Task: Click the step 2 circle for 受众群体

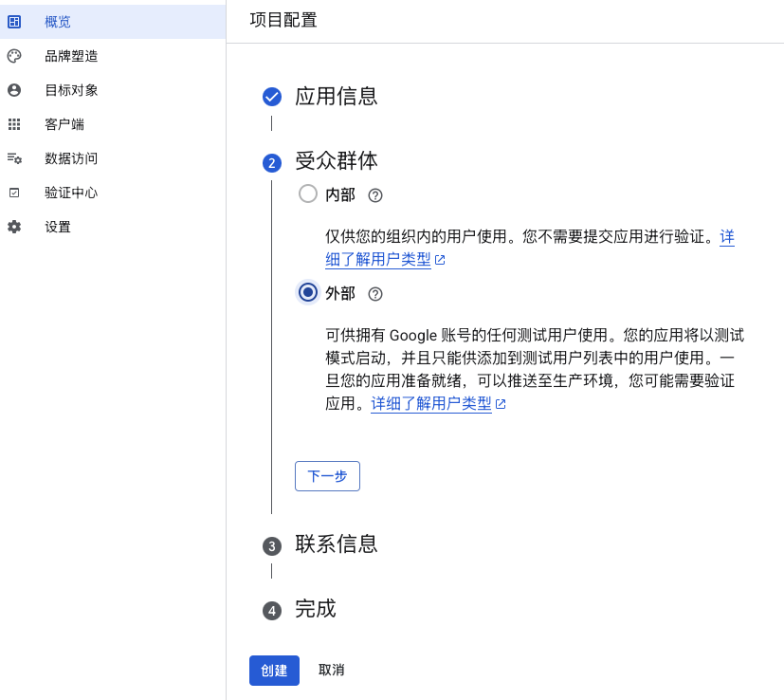Action: (x=271, y=163)
